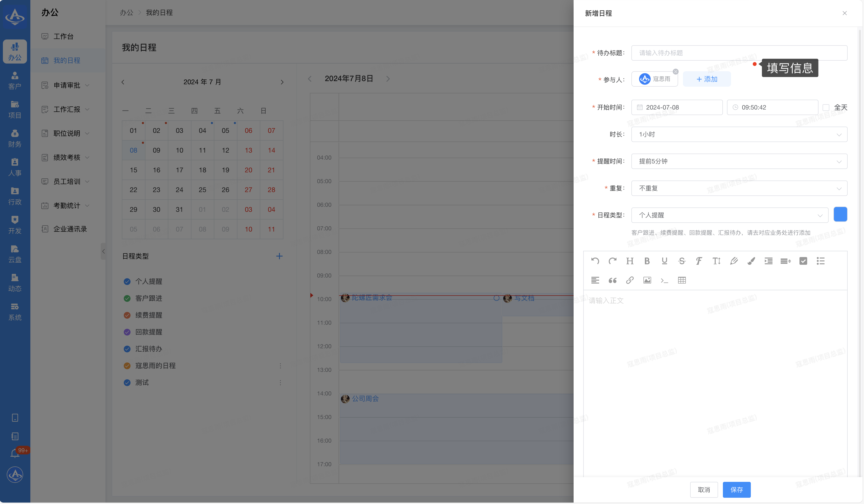Screen dimensions: 864x504
Task: Click the Underline formatting icon
Action: pyautogui.click(x=664, y=261)
